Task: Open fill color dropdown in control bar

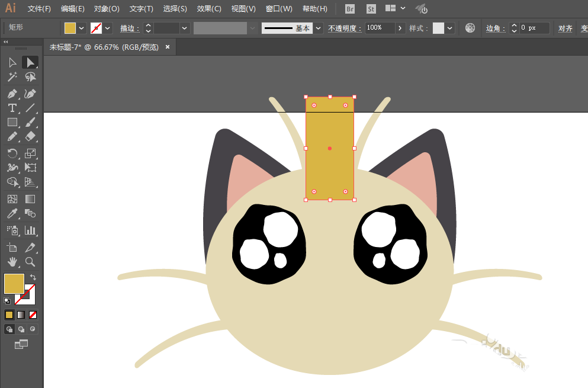Action: (x=81, y=28)
